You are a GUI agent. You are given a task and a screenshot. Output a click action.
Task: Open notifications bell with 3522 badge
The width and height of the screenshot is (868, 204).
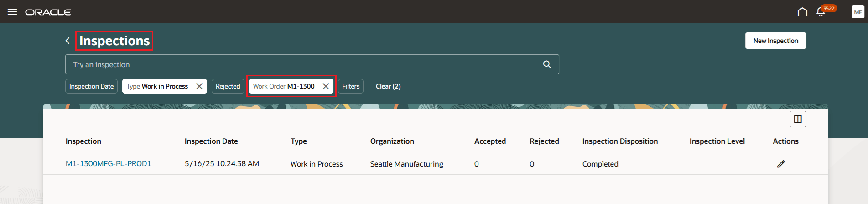click(x=821, y=12)
